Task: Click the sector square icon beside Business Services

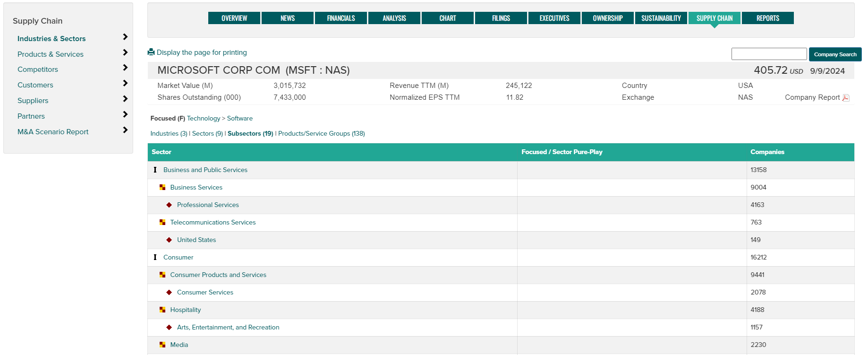Action: (x=162, y=187)
